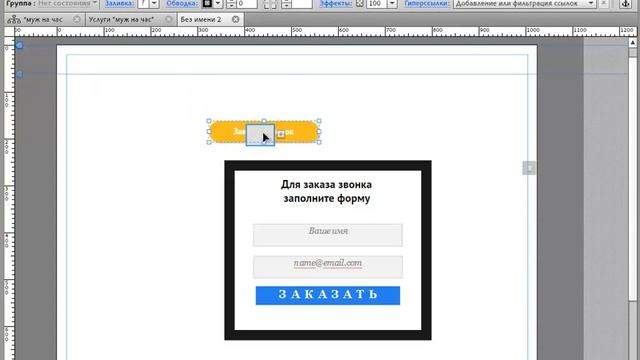
Task: Open the Обводка stroke options link
Action: 182,4
